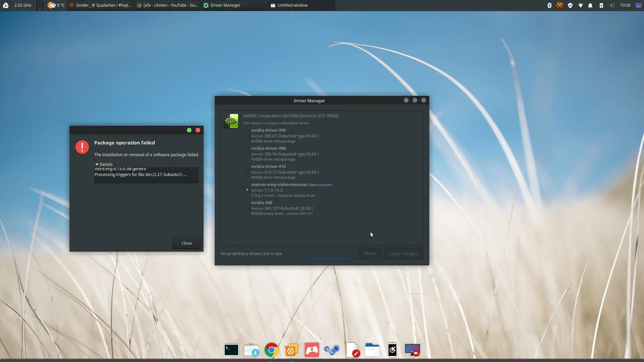Viewport: 644px width, 362px height.
Task: Click the green window button on error dialog
Action: (189, 130)
